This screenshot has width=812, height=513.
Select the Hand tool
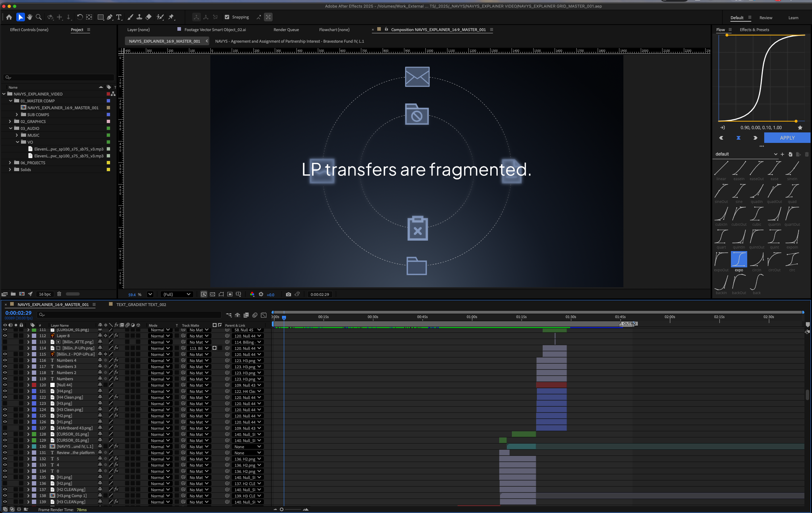30,17
